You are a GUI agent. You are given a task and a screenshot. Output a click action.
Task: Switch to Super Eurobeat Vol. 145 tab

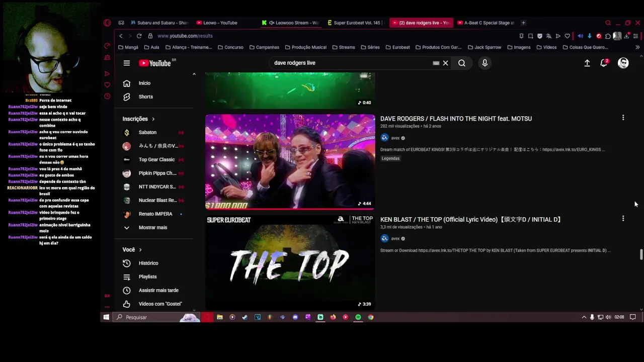356,23
